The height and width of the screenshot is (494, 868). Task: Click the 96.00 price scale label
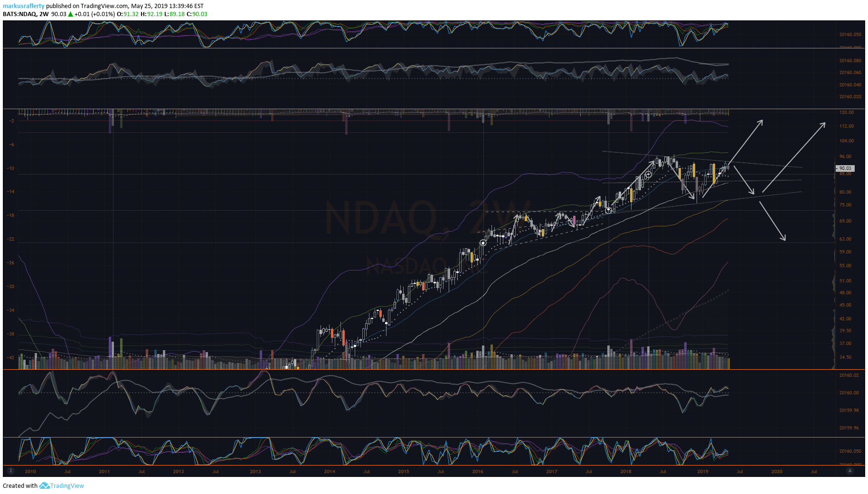[845, 156]
